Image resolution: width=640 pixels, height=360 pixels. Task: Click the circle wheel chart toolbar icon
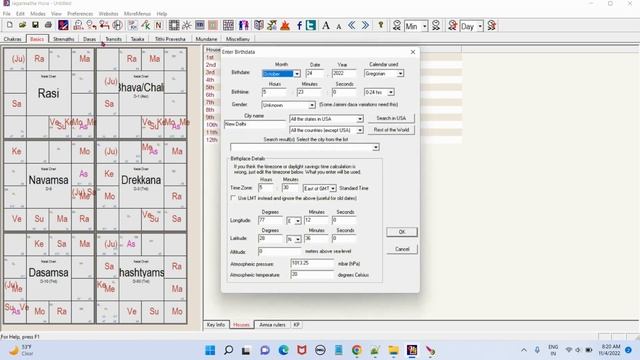tap(117, 25)
